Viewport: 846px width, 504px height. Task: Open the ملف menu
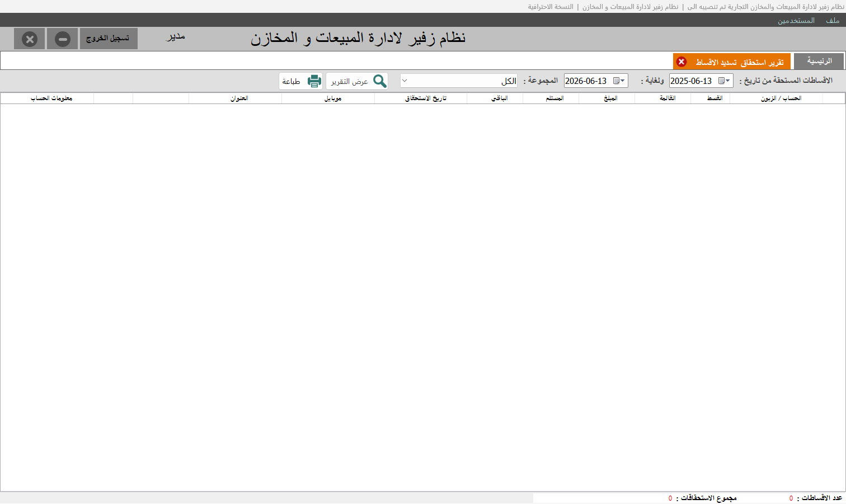(x=833, y=20)
